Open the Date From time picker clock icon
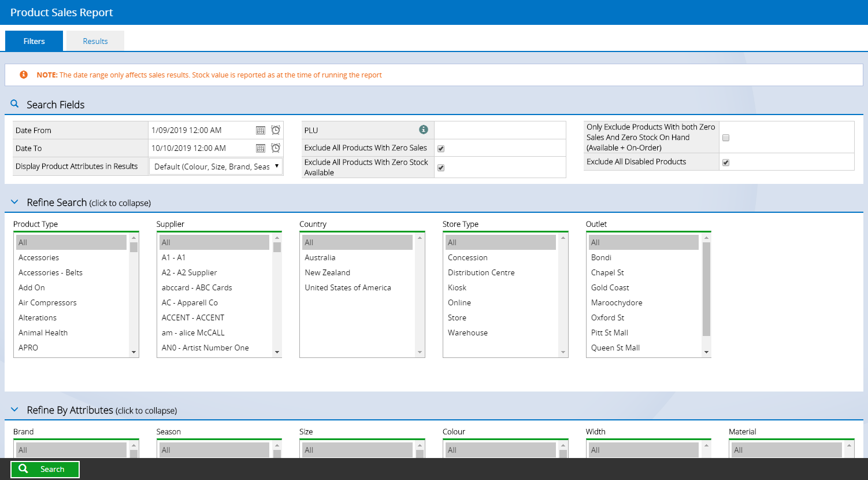Screen dimensions: 868x480 click(x=276, y=130)
